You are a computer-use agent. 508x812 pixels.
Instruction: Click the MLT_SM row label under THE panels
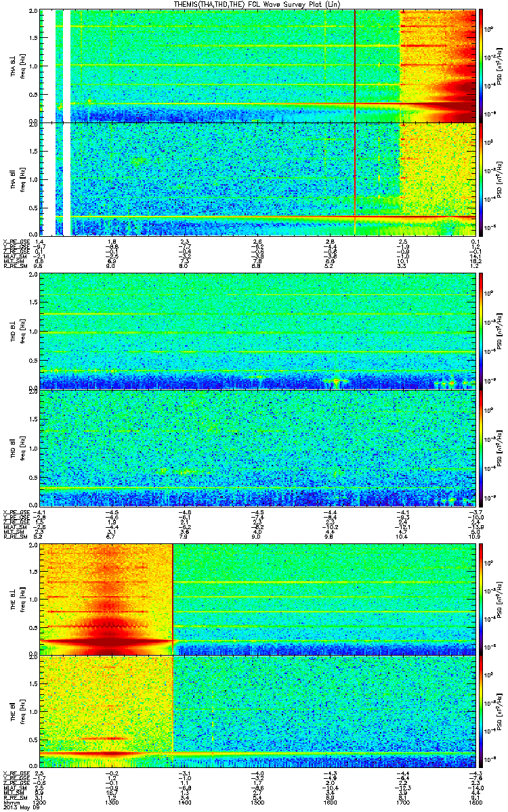point(14,794)
